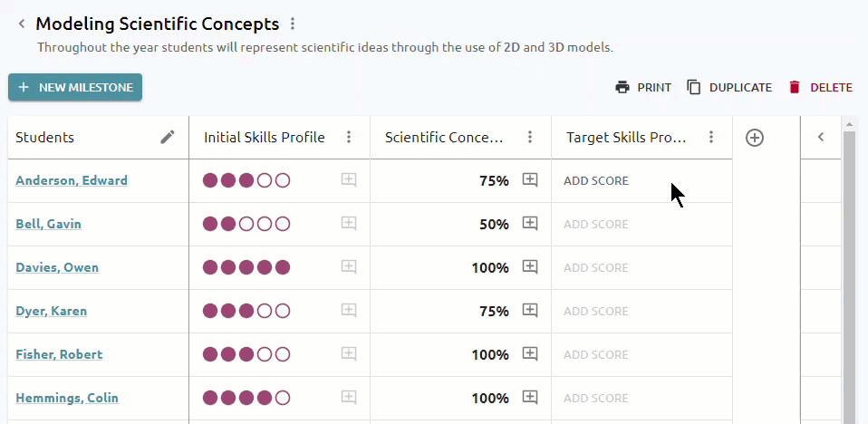Image resolution: width=868 pixels, height=424 pixels.
Task: Add comment on Hemmings's 100% score
Action: click(x=530, y=398)
